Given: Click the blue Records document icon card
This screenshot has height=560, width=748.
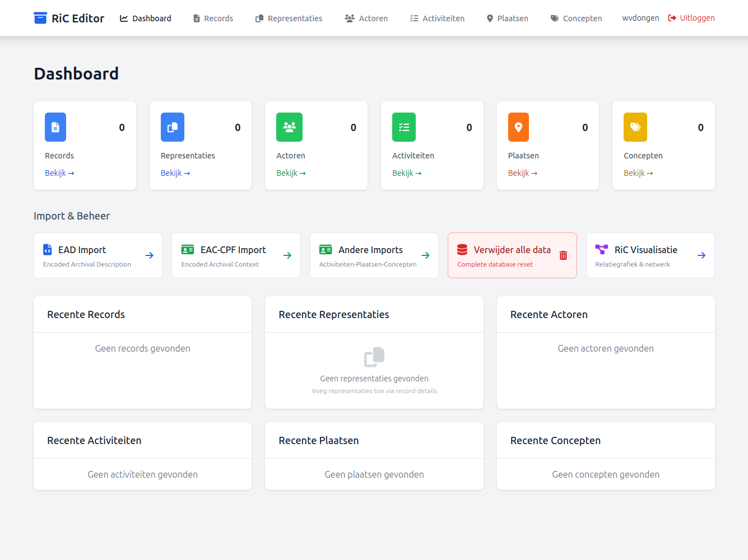Looking at the screenshot, I should 55,127.
